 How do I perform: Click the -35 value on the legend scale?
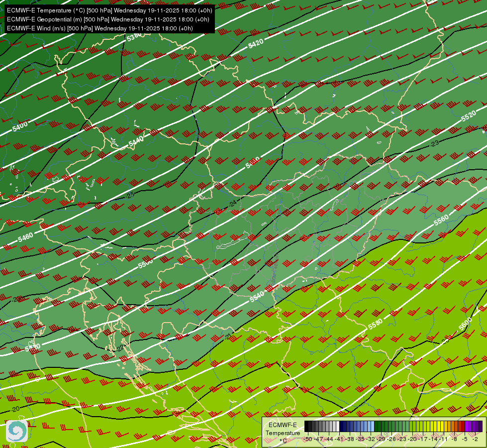click(360, 439)
